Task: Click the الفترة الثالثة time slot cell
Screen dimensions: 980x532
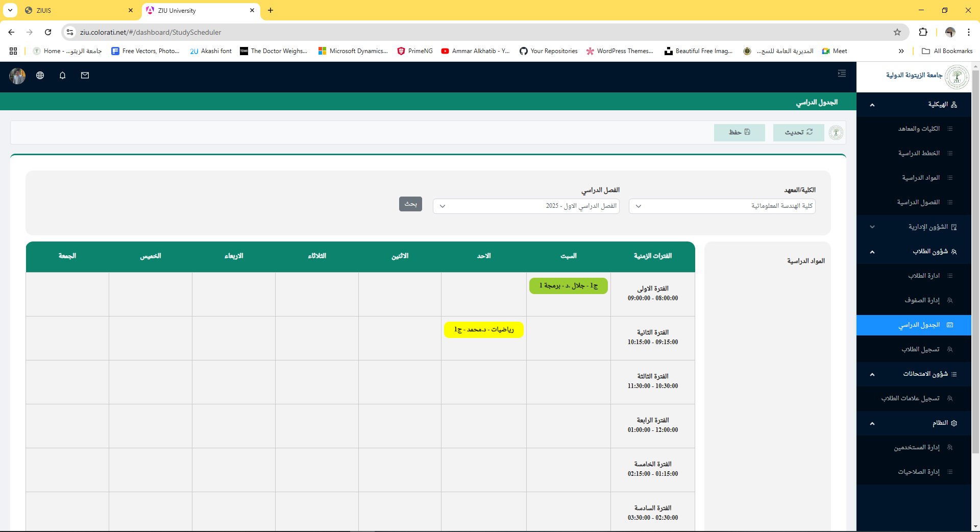Action: point(653,382)
